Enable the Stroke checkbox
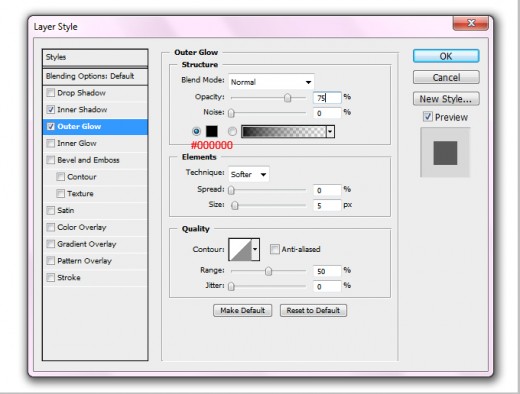The height and width of the screenshot is (394, 520). point(51,277)
